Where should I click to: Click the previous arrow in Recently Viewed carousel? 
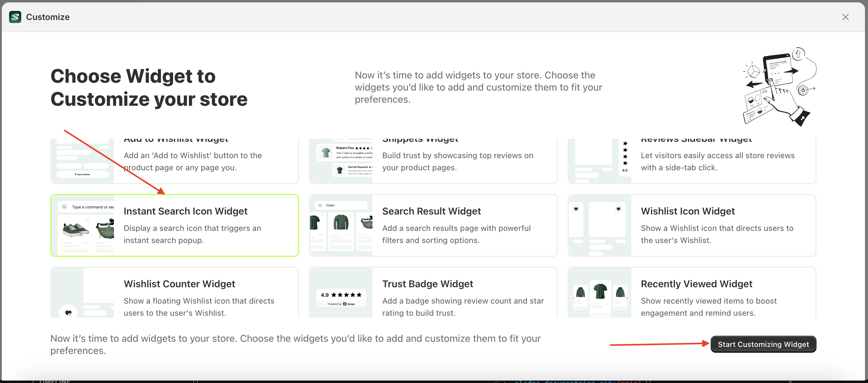[573, 298]
